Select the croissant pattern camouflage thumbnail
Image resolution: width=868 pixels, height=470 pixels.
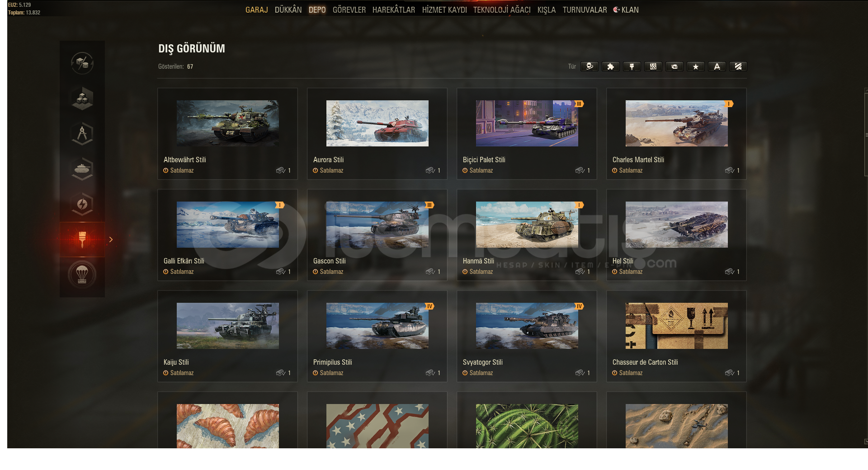pos(228,426)
